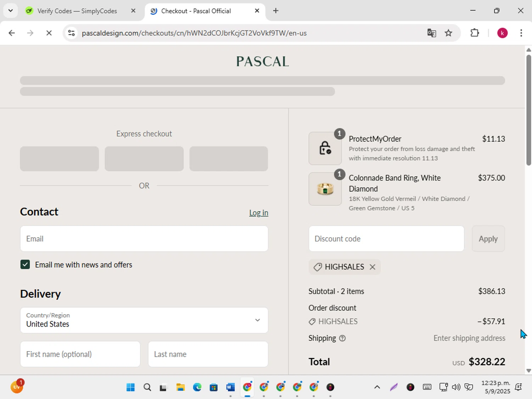
Task: Click the address bar URL
Action: (194, 33)
